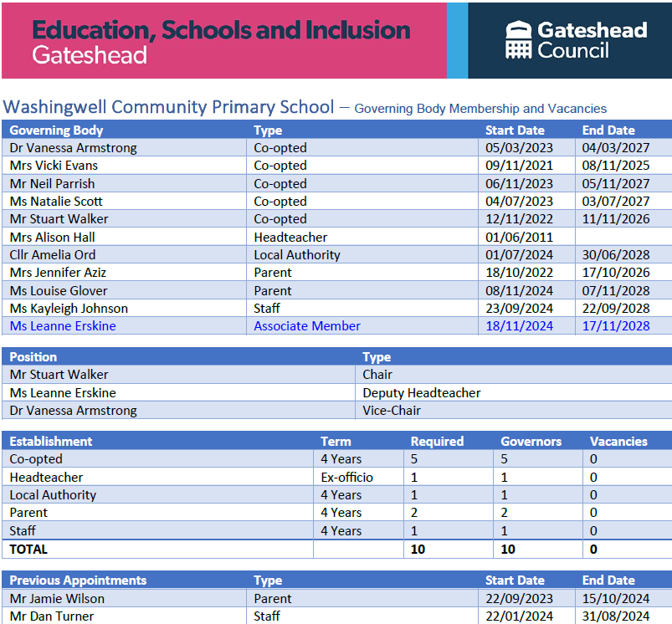This screenshot has width=672, height=624.
Task: Click the Gateshead Council text in the header
Action: pyautogui.click(x=592, y=40)
